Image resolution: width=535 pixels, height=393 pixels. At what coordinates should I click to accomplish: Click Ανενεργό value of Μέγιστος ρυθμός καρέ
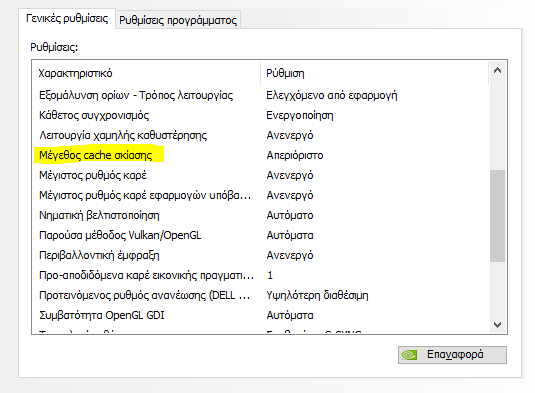(x=290, y=175)
